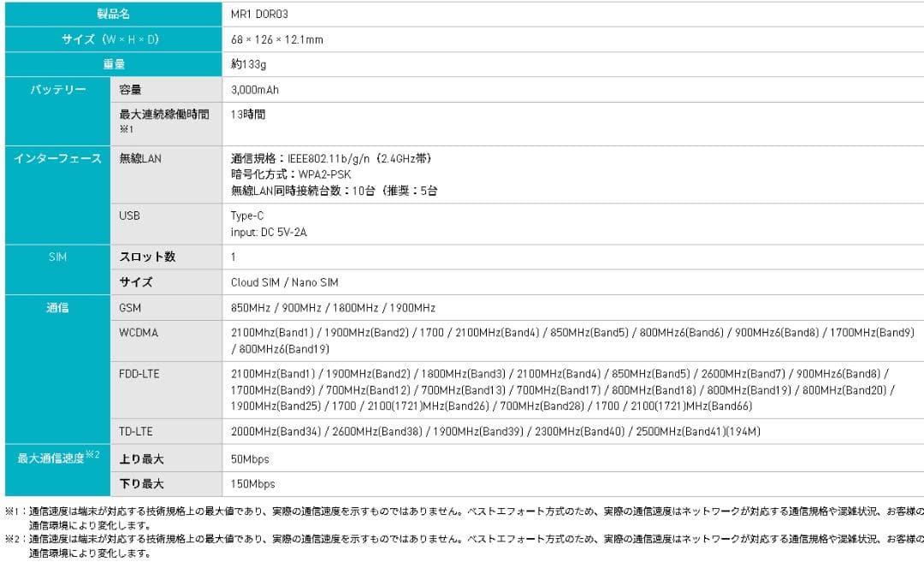Click the 'サイズ (W × H × D)' header cell
Screen dimensions: 924x568
pyautogui.click(x=113, y=38)
